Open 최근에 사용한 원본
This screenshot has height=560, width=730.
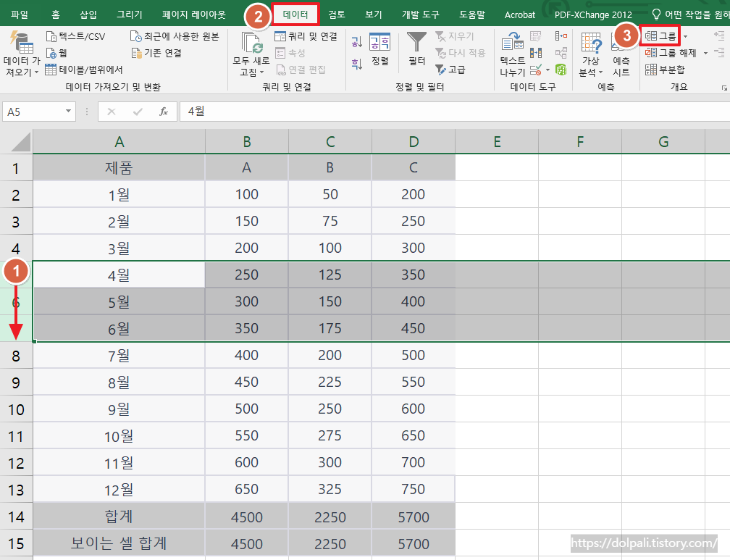tap(174, 36)
